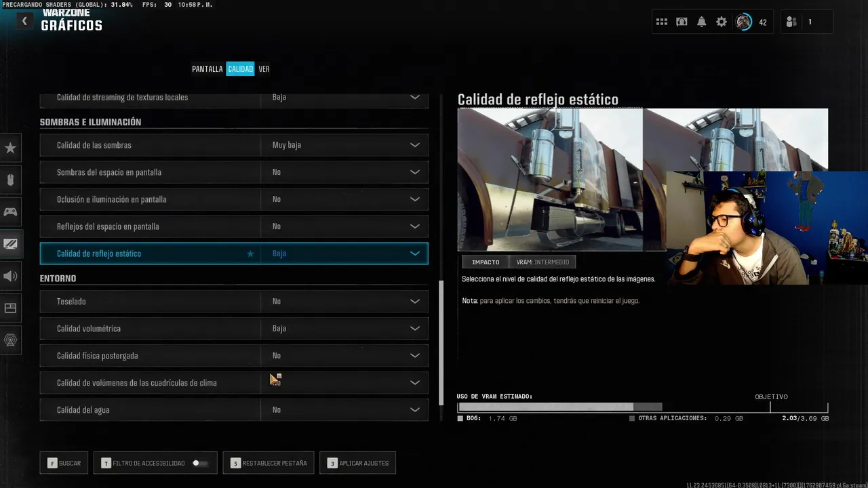Open the camera icon in header
The width and height of the screenshot is (868, 488).
[682, 22]
